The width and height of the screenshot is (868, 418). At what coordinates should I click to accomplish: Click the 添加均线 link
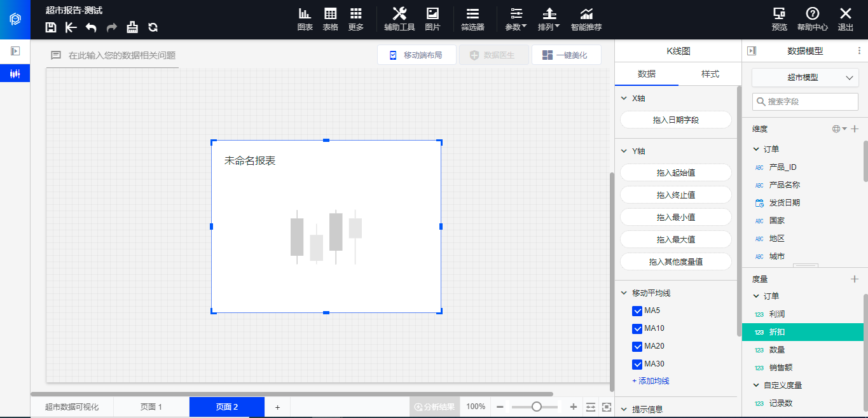point(651,381)
